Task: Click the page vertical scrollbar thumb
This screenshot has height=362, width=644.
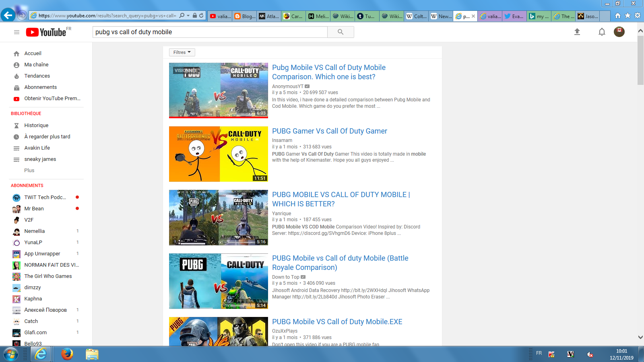Action: click(x=640, y=60)
